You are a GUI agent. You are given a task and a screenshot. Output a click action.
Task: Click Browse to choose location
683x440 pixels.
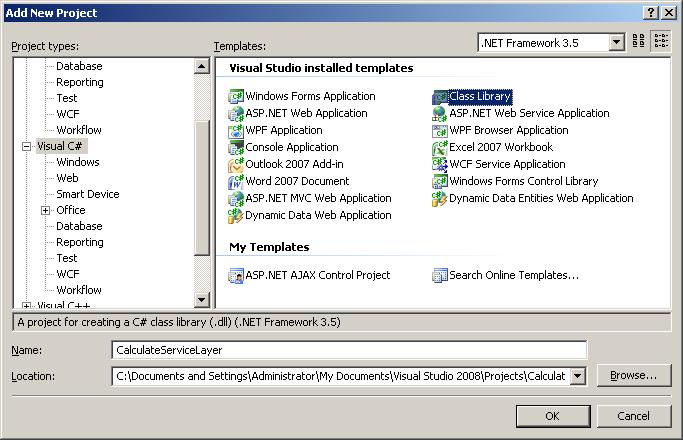633,376
